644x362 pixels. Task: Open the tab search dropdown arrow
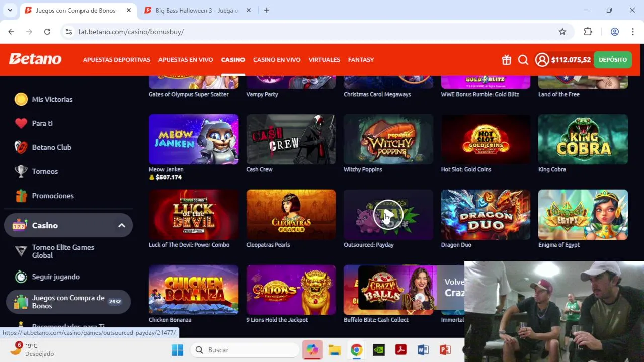pos(10,10)
